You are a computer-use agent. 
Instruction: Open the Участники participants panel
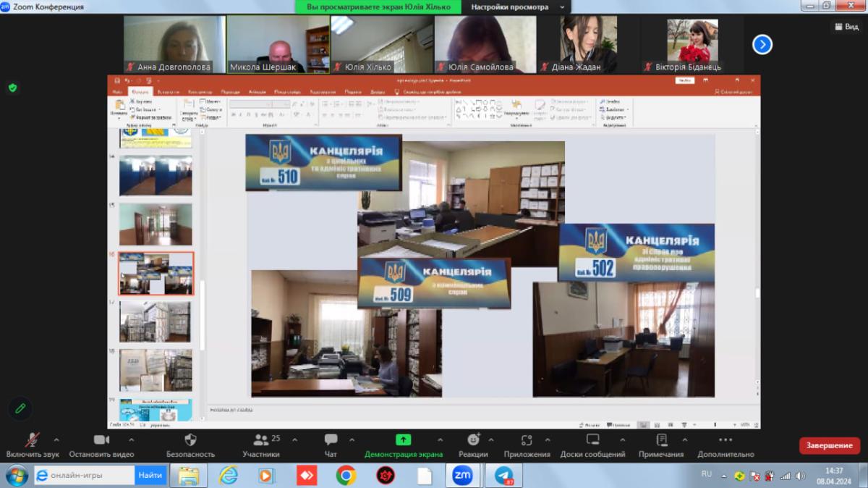pyautogui.click(x=261, y=439)
